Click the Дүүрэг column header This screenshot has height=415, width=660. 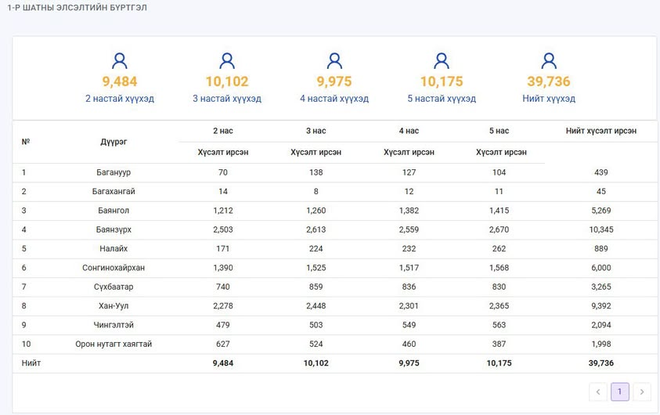114,142
